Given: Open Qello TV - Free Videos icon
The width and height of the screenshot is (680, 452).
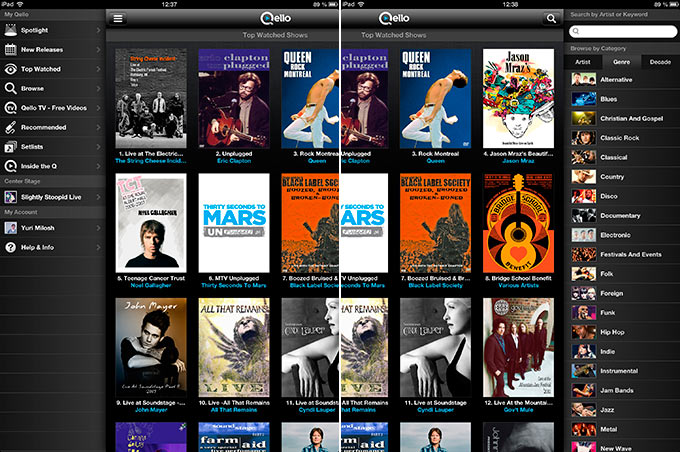Looking at the screenshot, I should (x=10, y=108).
